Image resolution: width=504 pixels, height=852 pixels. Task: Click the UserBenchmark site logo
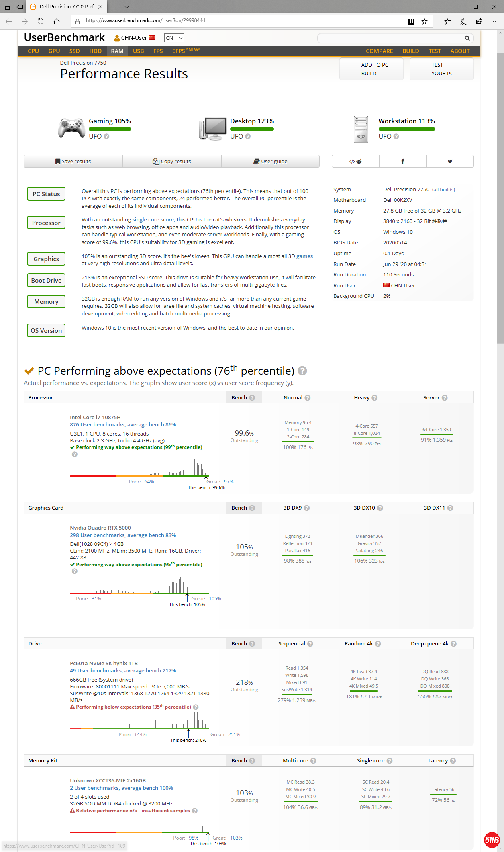pyautogui.click(x=64, y=37)
